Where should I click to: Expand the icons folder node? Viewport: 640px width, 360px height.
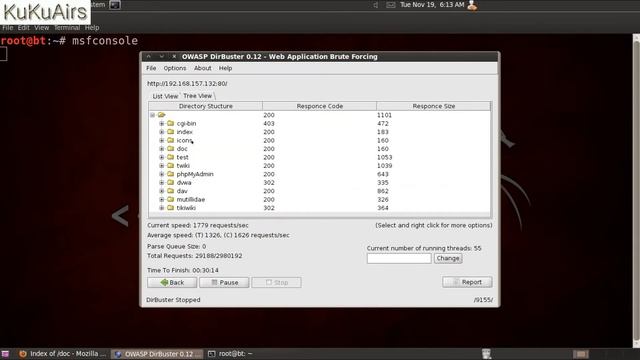(x=162, y=140)
